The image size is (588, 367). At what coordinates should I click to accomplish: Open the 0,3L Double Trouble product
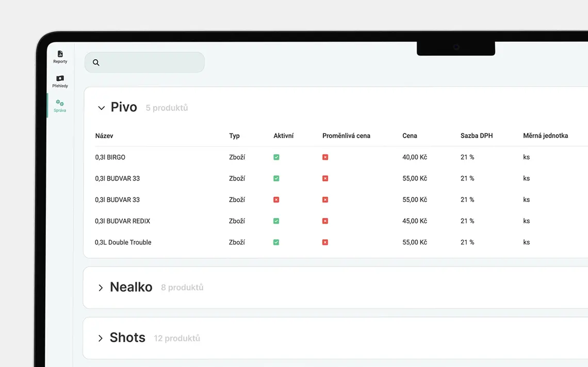(123, 242)
